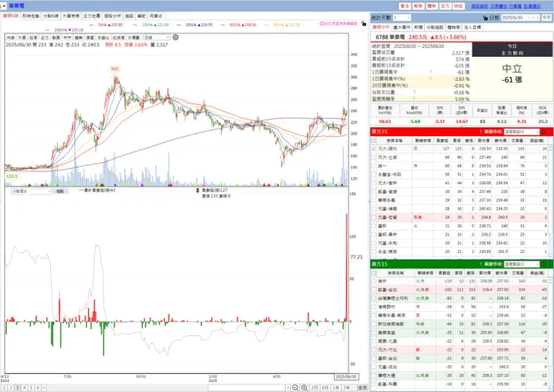Toggle the lock icon beside 日期
Screen dimensions: 554x392
[x=485, y=18]
